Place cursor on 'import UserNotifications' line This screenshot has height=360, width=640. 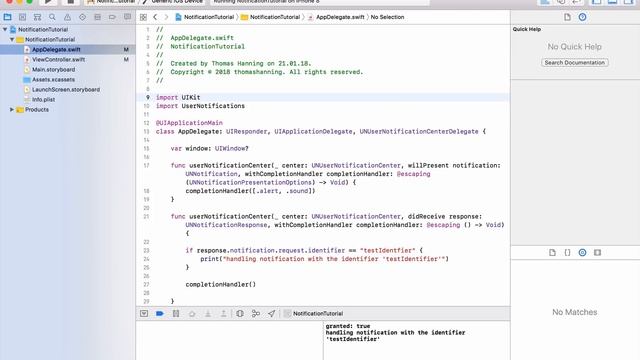pos(200,106)
